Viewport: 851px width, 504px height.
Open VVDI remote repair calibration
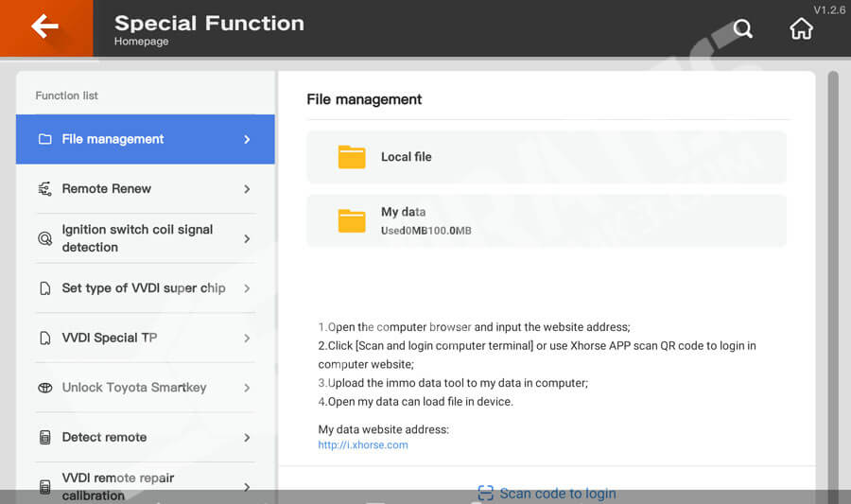(117, 486)
